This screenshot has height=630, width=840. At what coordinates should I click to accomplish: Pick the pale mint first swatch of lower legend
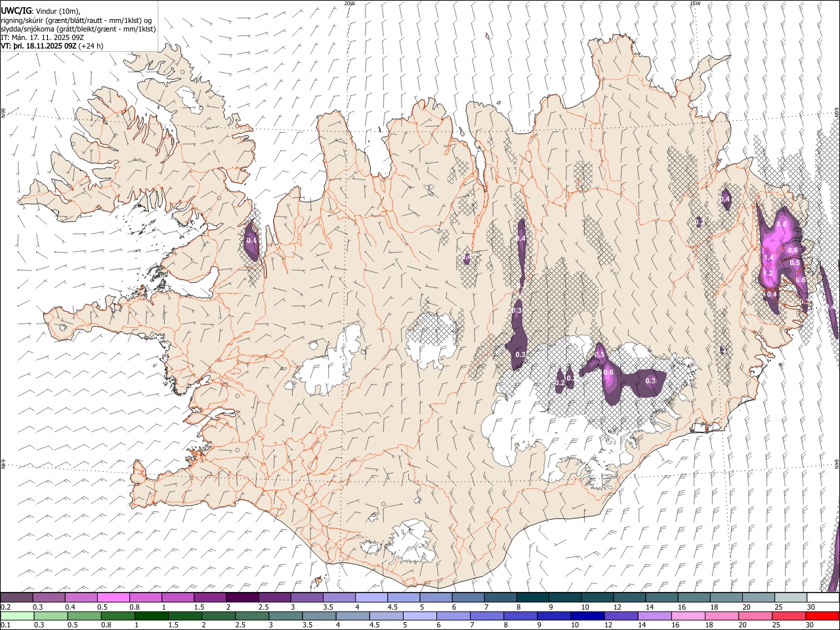point(16,616)
